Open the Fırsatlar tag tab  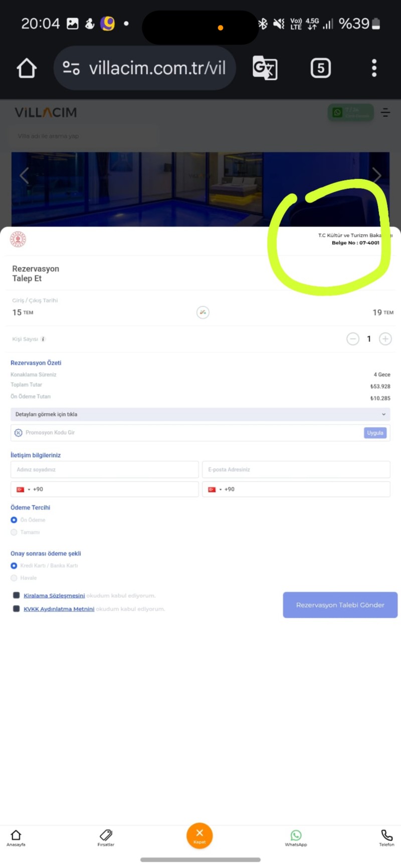pyautogui.click(x=106, y=837)
